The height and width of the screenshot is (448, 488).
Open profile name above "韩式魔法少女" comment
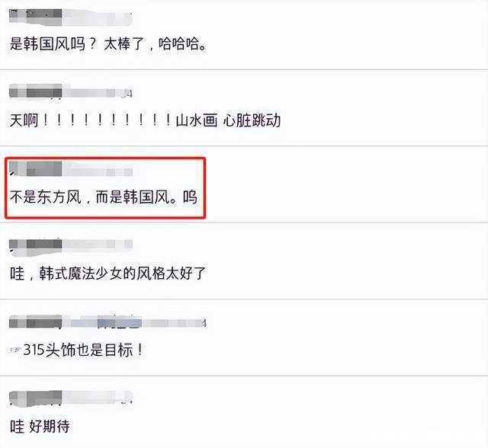pos(70,245)
